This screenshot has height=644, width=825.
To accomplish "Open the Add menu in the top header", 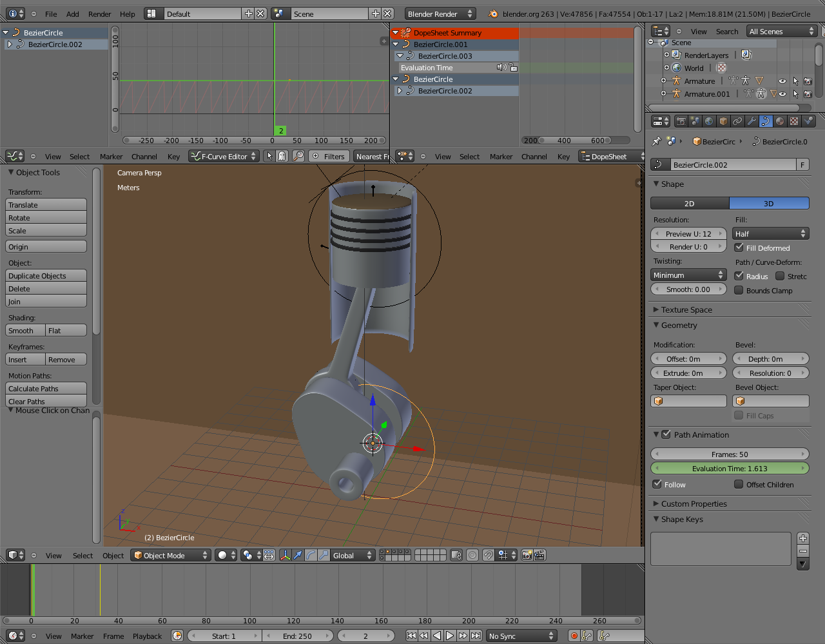I will point(72,13).
